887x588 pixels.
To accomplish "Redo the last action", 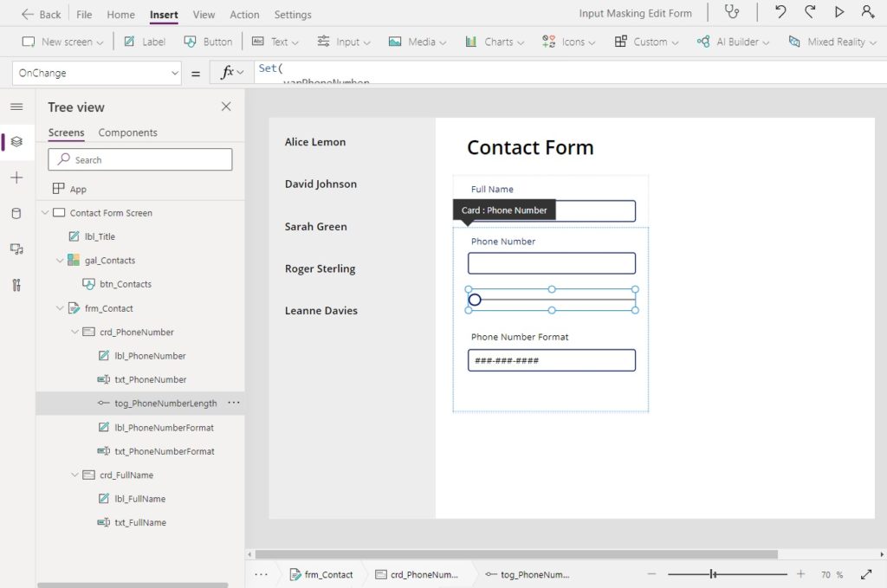I will 810,12.
